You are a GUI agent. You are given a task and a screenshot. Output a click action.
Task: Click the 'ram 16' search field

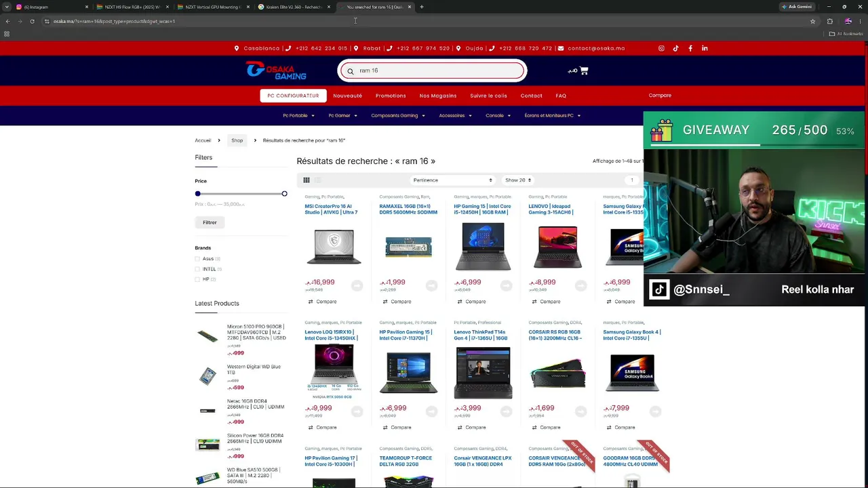[432, 70]
